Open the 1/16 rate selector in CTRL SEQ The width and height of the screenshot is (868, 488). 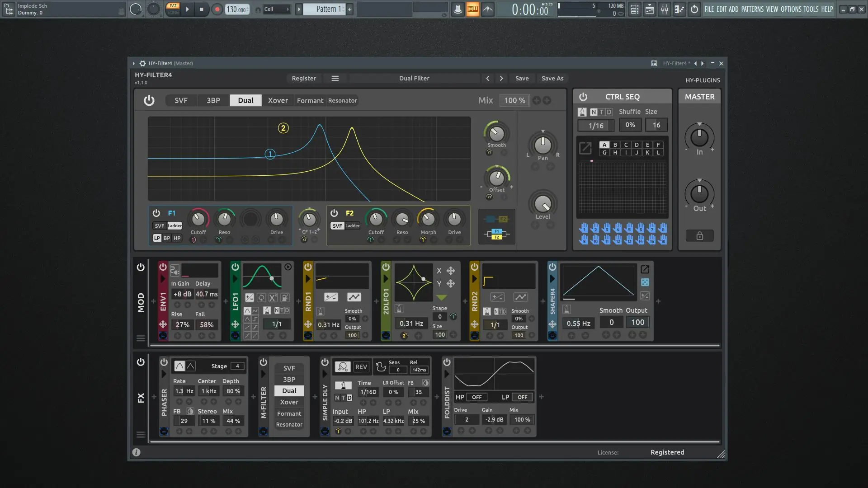[595, 125]
